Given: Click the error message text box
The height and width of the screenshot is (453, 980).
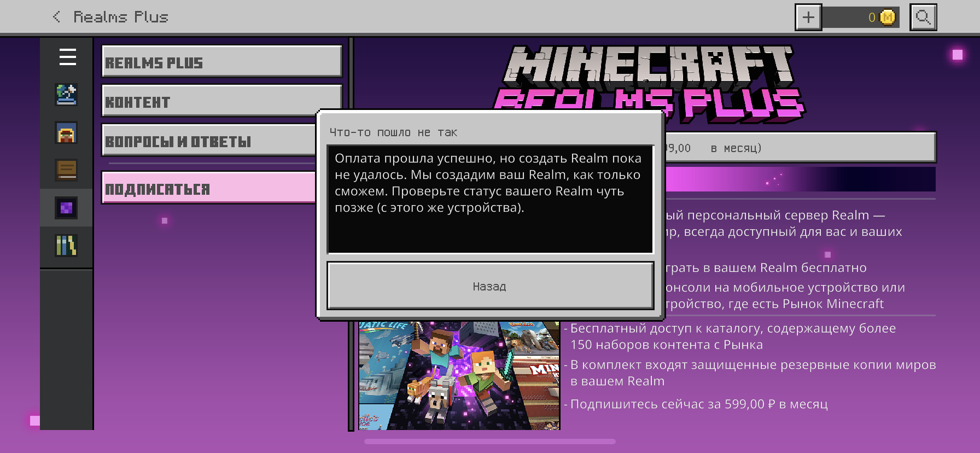Looking at the screenshot, I should pos(490,199).
